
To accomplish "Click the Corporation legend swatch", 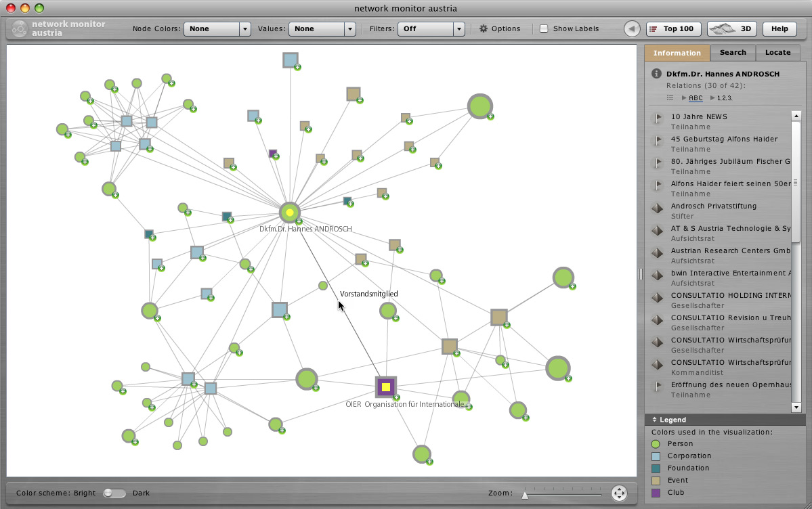I will pos(656,456).
